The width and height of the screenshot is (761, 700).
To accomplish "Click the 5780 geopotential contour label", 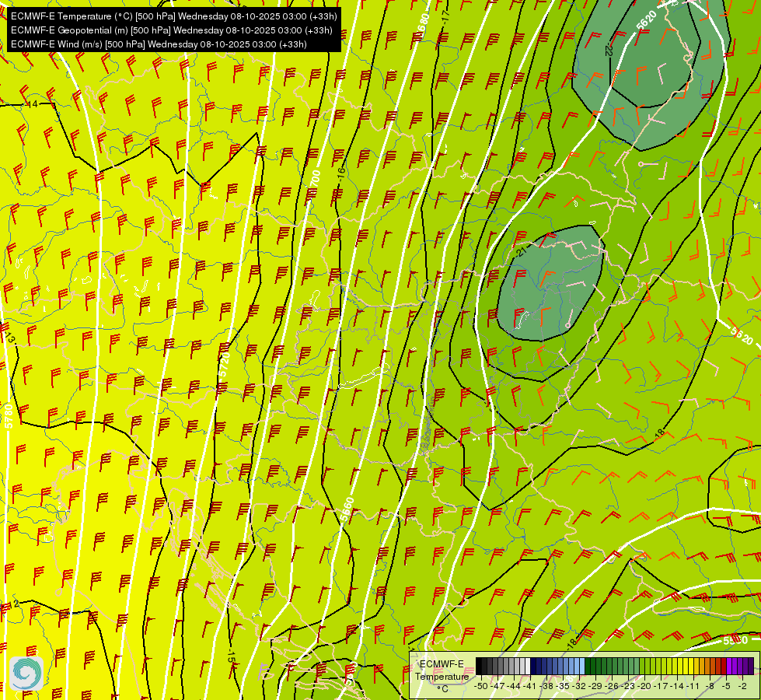I will point(9,416).
